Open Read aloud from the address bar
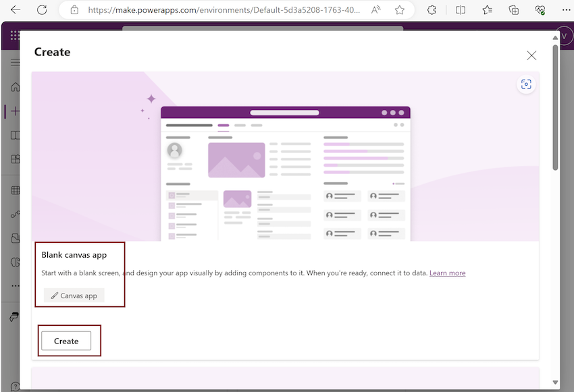Viewport: 574px width, 392px height. [x=375, y=10]
